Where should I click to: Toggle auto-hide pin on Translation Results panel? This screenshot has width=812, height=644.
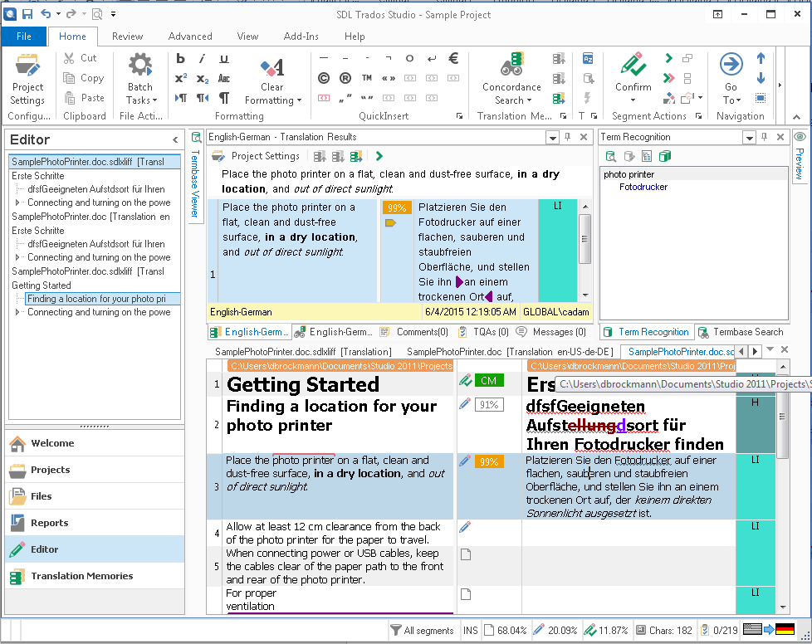coord(568,137)
